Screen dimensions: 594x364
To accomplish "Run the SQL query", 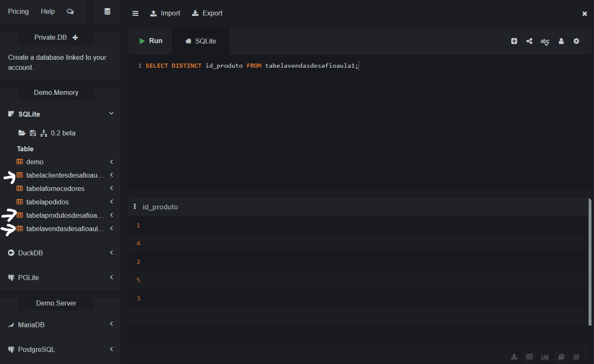I will [151, 41].
